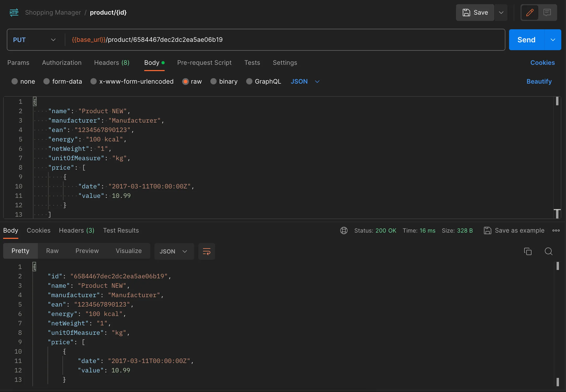Open the Pre-request Script tab
The height and width of the screenshot is (392, 566).
click(x=204, y=63)
